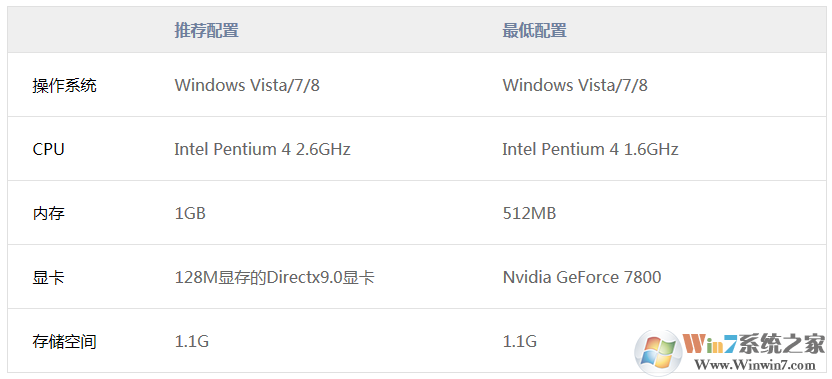Viewport: 832px width, 379px height.
Task: Click the 512MB memory cell
Action: 529,213
